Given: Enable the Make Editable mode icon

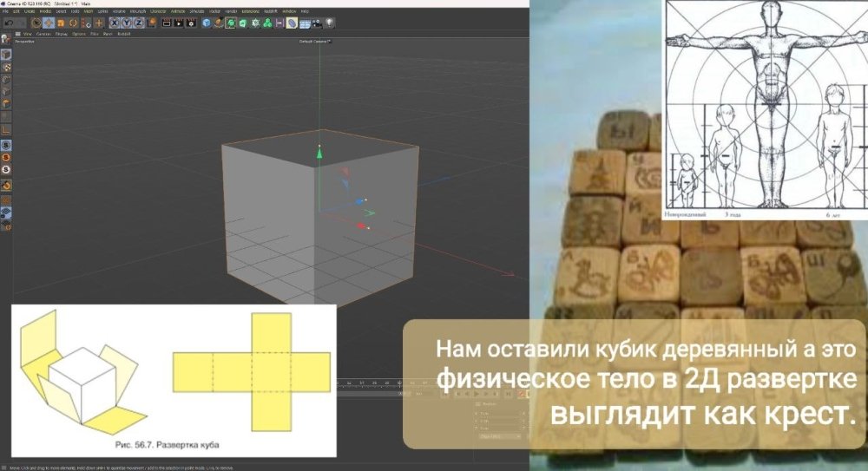Looking at the screenshot, I should tap(5, 39).
